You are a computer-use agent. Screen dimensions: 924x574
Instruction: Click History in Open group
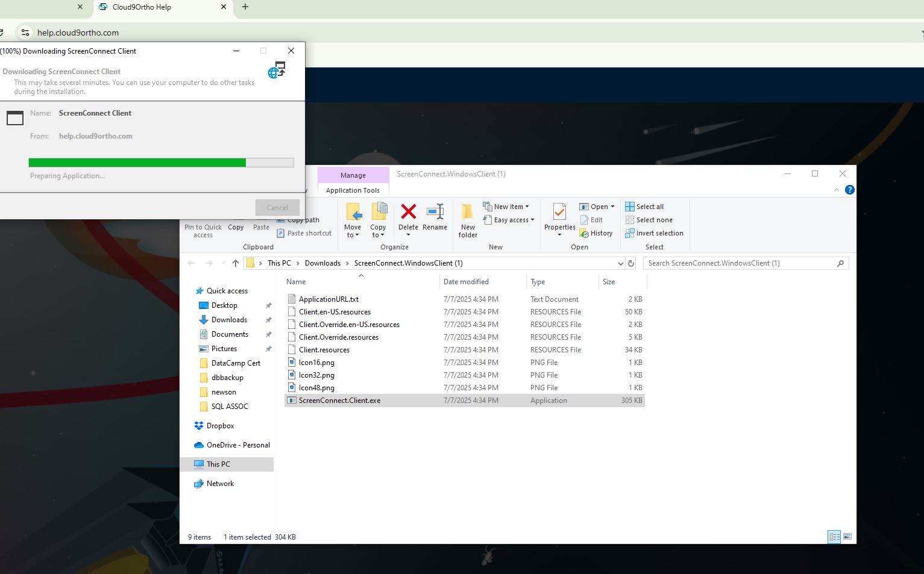[x=596, y=233]
